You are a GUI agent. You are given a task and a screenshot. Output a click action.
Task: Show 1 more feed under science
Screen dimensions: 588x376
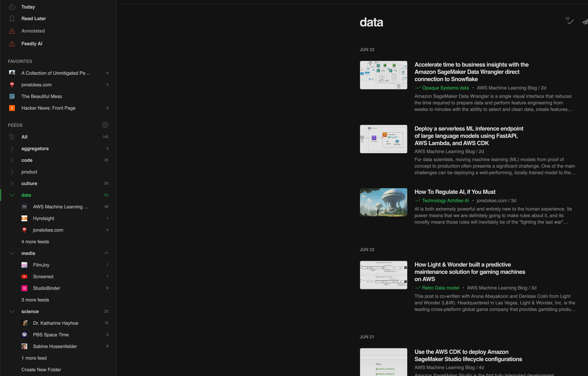[34, 358]
